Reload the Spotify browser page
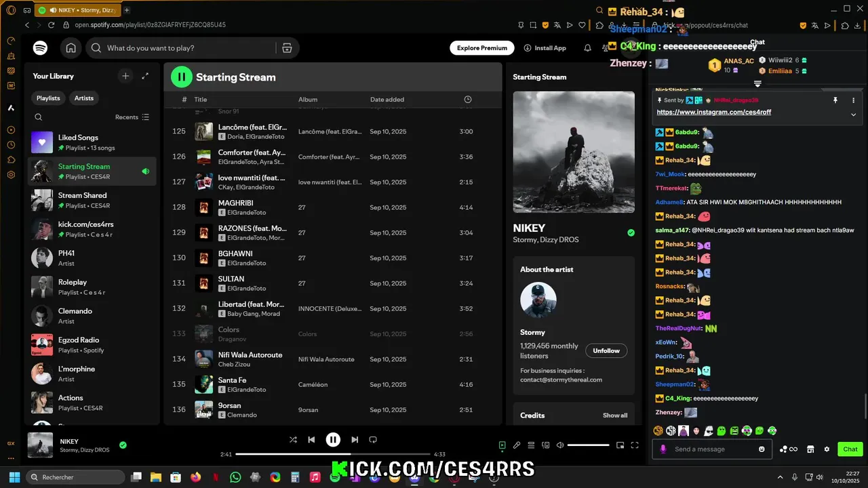This screenshot has width=868, height=488. point(52,25)
